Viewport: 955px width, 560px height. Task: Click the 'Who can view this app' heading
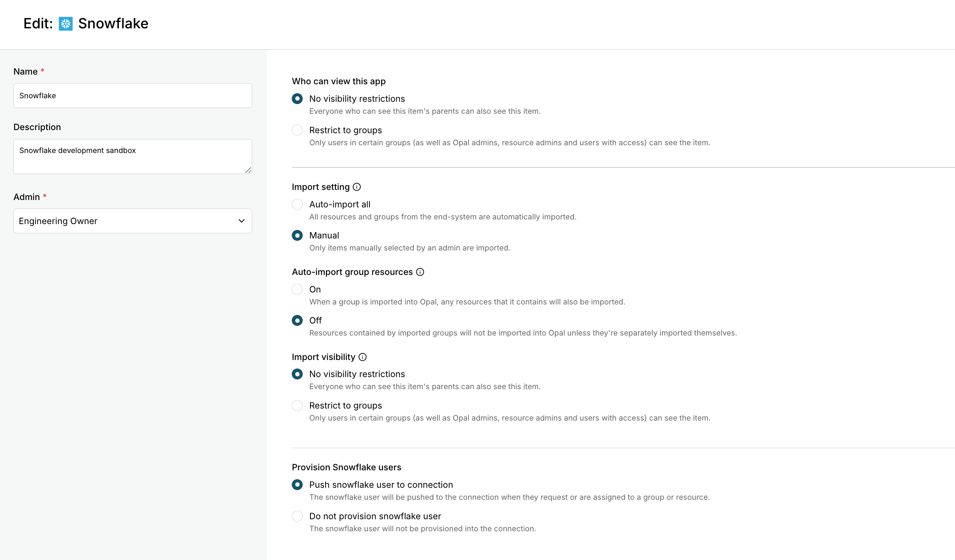339,81
